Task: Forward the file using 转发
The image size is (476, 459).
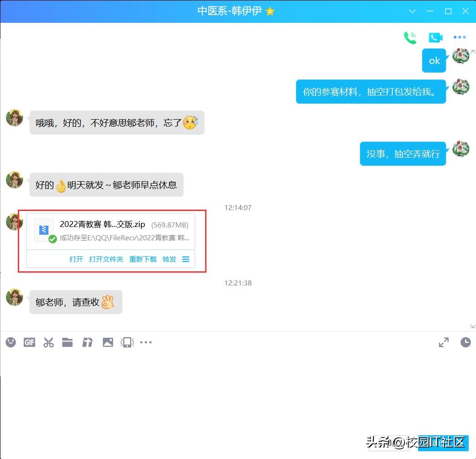Action: click(x=169, y=259)
